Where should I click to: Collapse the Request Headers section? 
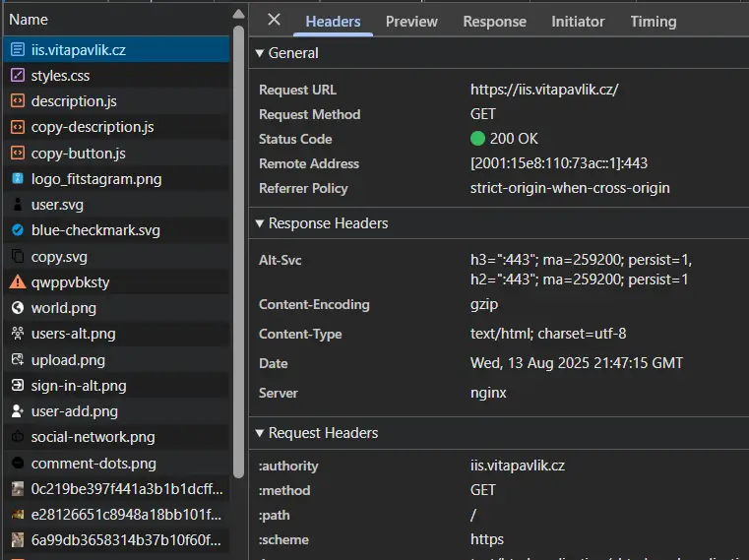[x=260, y=433]
